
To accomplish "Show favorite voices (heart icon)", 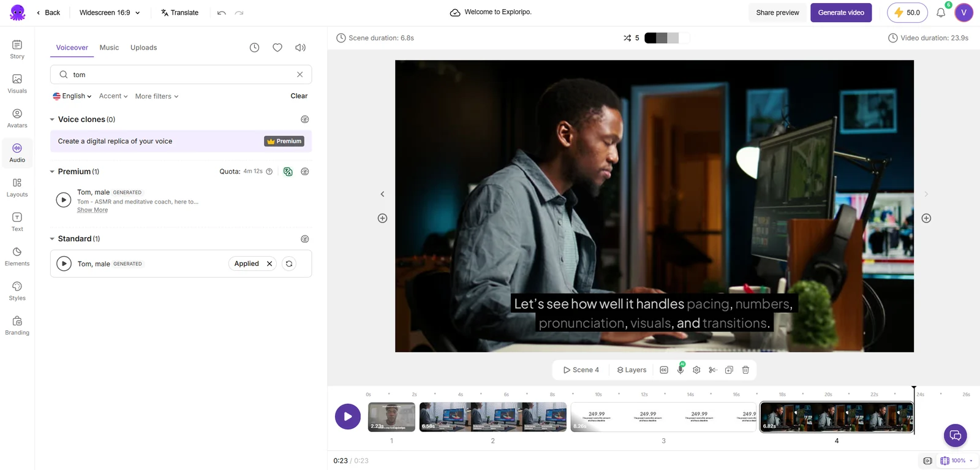I will (x=277, y=48).
